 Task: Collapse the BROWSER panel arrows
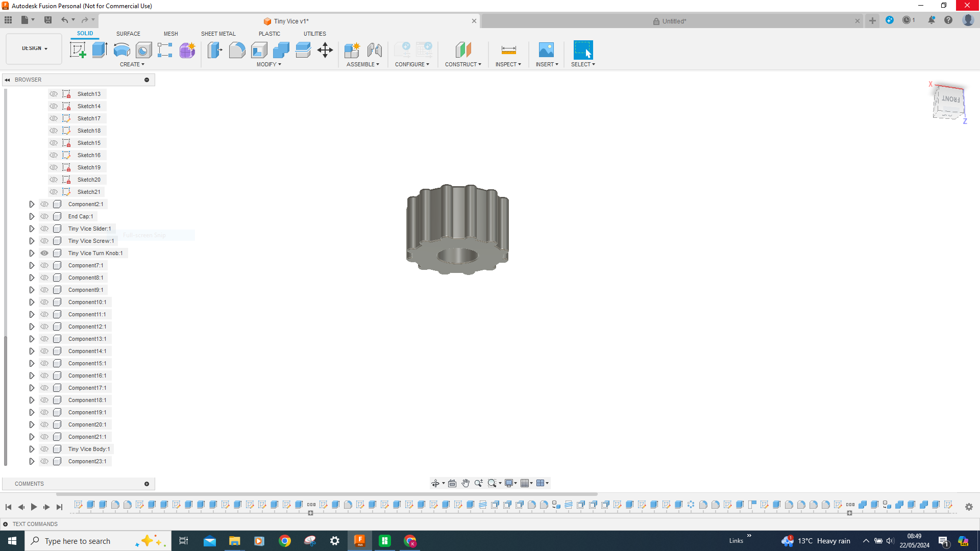[x=7, y=80]
